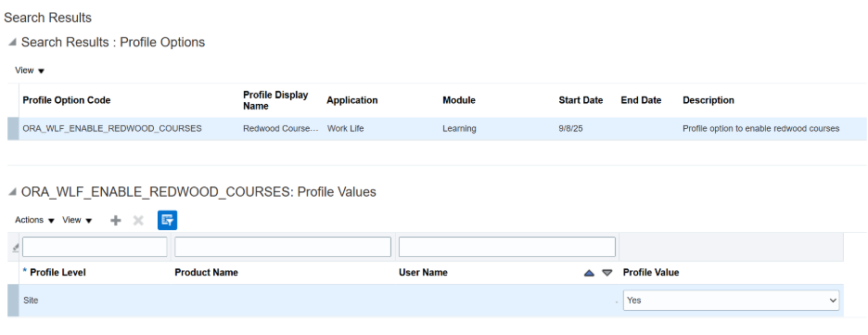Sort User Name column descending
The image size is (868, 335).
pyautogui.click(x=607, y=273)
